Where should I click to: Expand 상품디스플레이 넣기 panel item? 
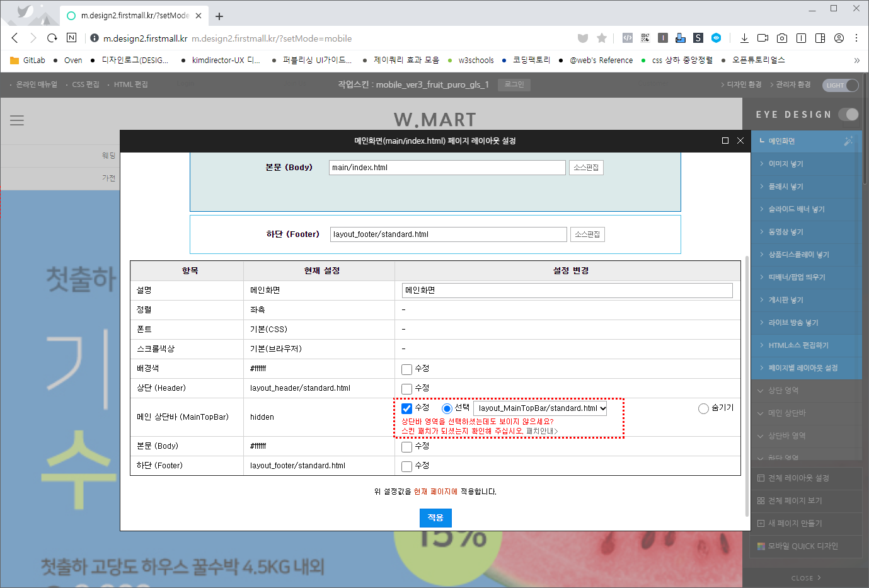[x=807, y=255]
